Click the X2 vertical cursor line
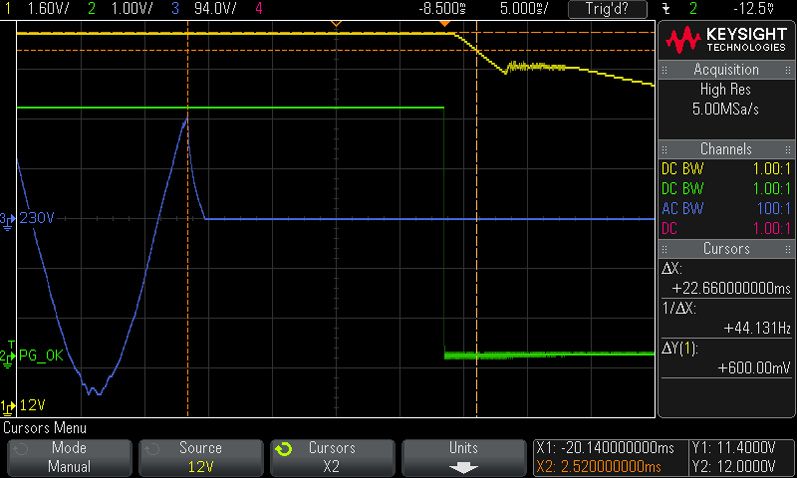 pyautogui.click(x=476, y=219)
